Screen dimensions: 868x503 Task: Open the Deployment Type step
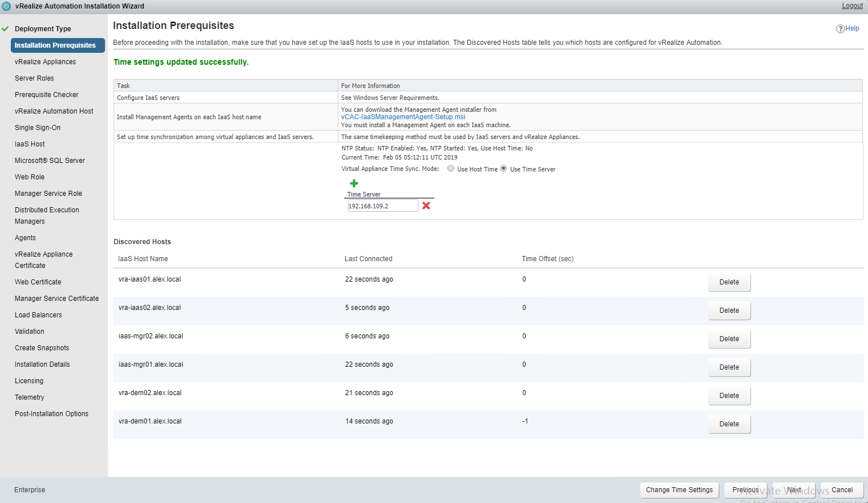[x=43, y=29]
